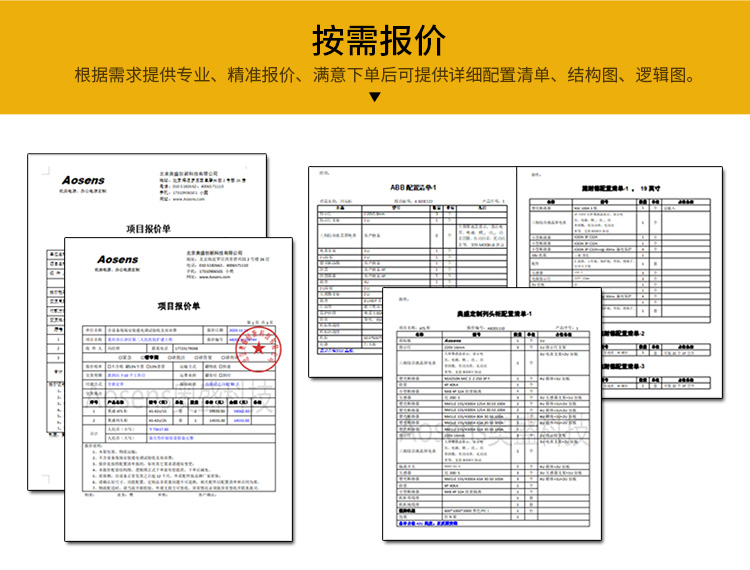The height and width of the screenshot is (570, 750).
Task: Click the down arrow below the subtitle
Action: 375,98
